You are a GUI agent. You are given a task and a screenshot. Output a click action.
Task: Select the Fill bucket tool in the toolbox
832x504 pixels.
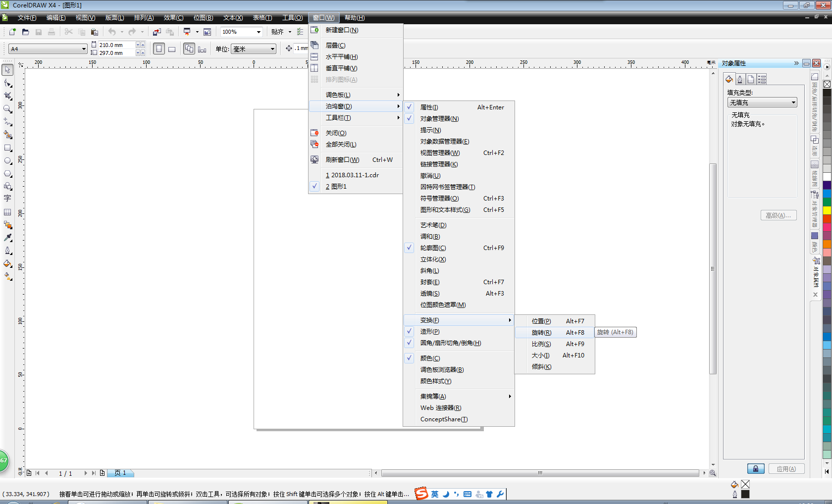(7, 263)
